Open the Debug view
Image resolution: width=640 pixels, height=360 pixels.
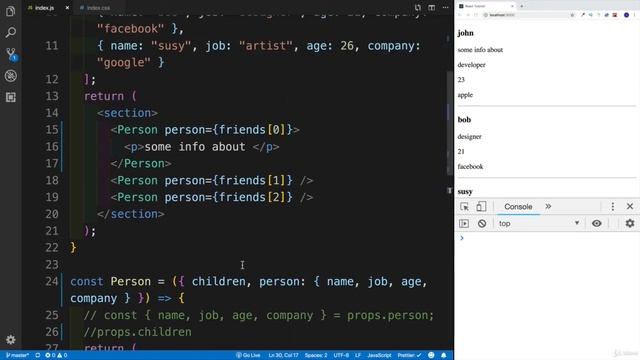pos(11,76)
